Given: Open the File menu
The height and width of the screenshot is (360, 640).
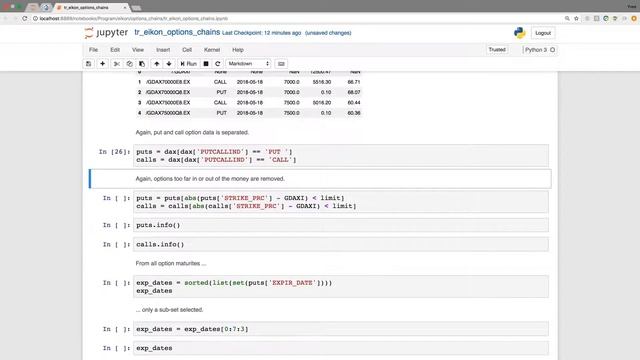Looking at the screenshot, I should point(93,50).
